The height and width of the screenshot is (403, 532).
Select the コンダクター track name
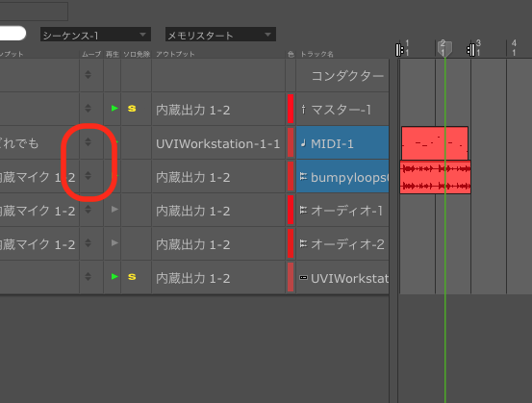(x=347, y=76)
